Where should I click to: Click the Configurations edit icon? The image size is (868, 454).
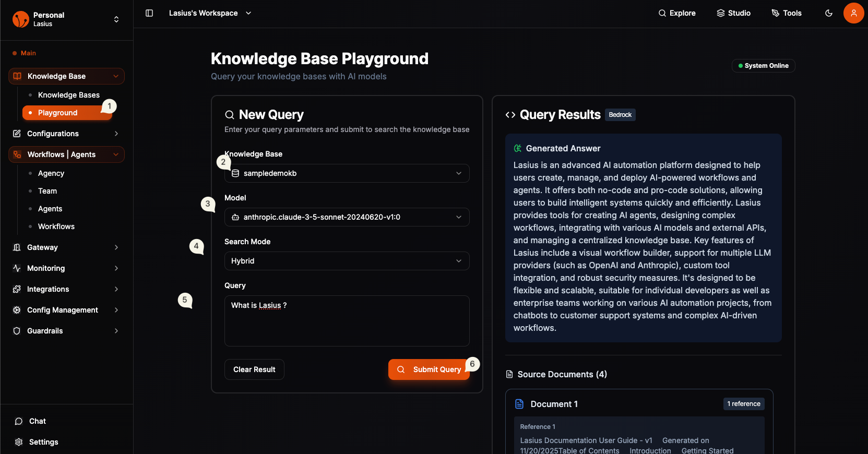[x=17, y=134]
